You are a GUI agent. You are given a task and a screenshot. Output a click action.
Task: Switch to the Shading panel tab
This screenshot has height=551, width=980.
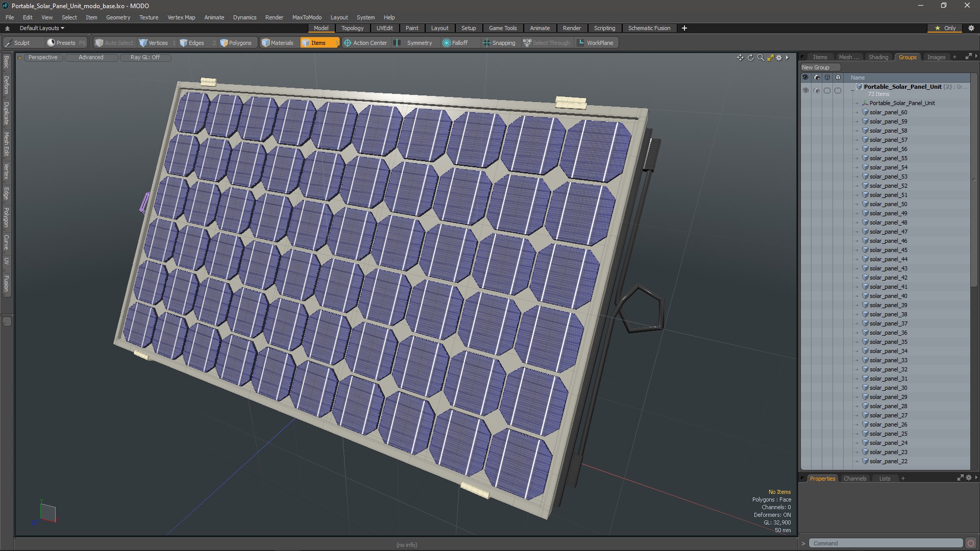878,57
